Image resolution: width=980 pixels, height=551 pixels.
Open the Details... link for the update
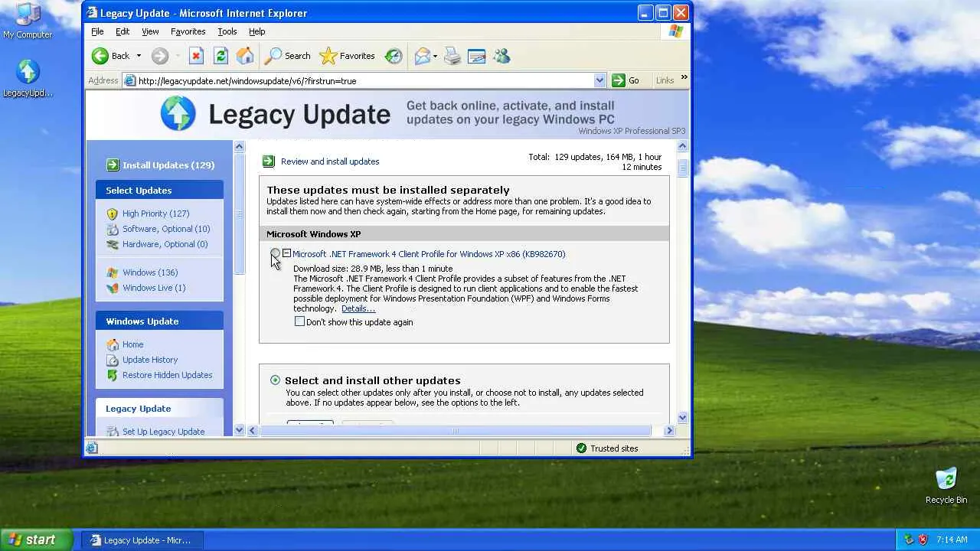click(358, 308)
